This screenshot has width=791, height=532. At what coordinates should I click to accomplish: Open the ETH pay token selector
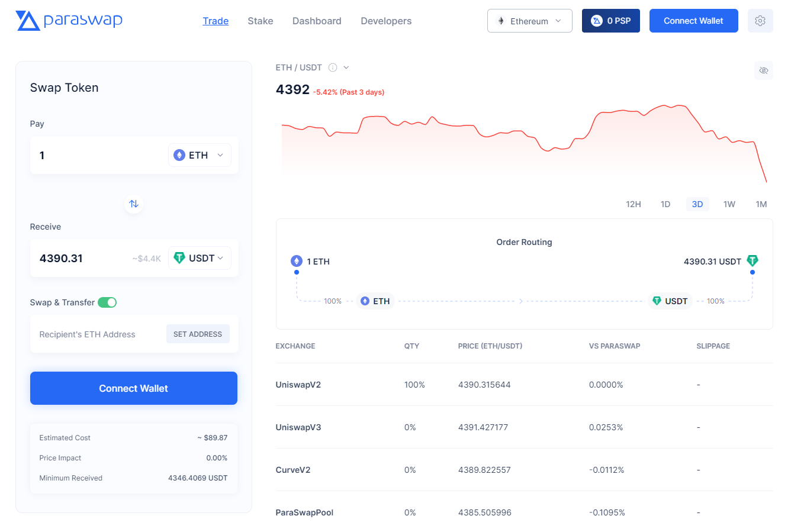click(200, 155)
